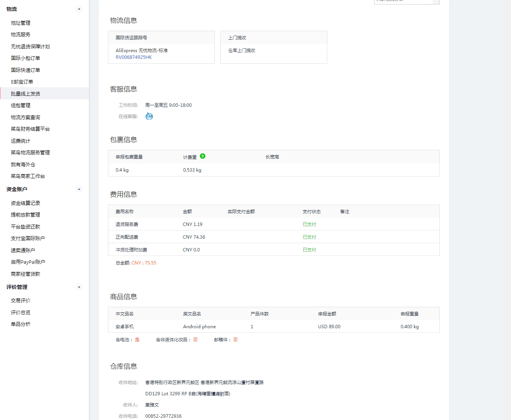Screen dimensions: 511x420
Task: Click recipient phone 00852-29772936
Action: click(163, 416)
